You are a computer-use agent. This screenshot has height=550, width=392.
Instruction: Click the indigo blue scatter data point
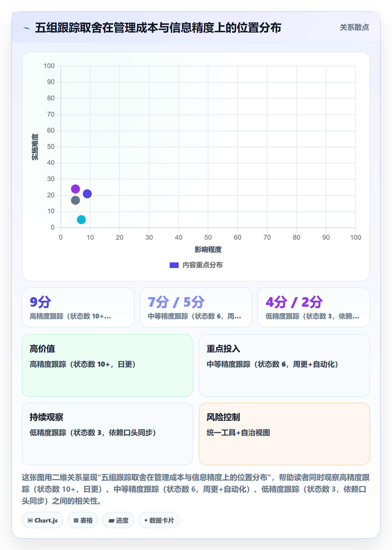(87, 194)
